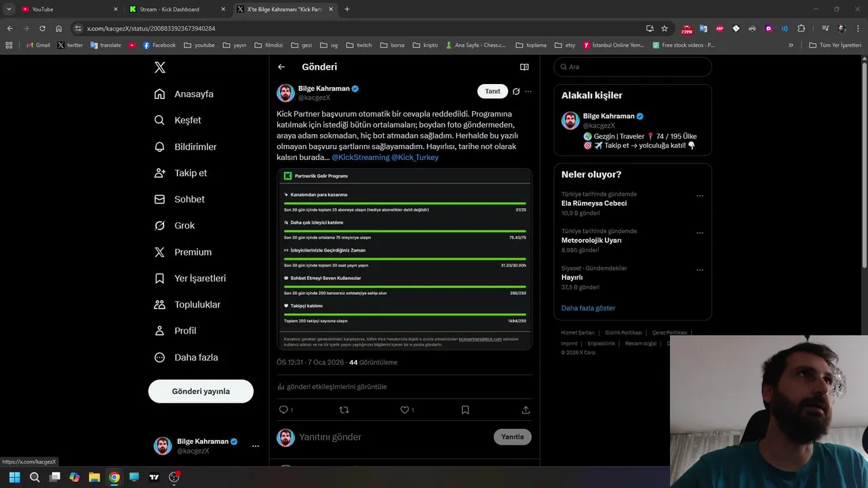Show more bookmarks with the chevron
The height and width of the screenshot is (488, 868).
tap(791, 45)
